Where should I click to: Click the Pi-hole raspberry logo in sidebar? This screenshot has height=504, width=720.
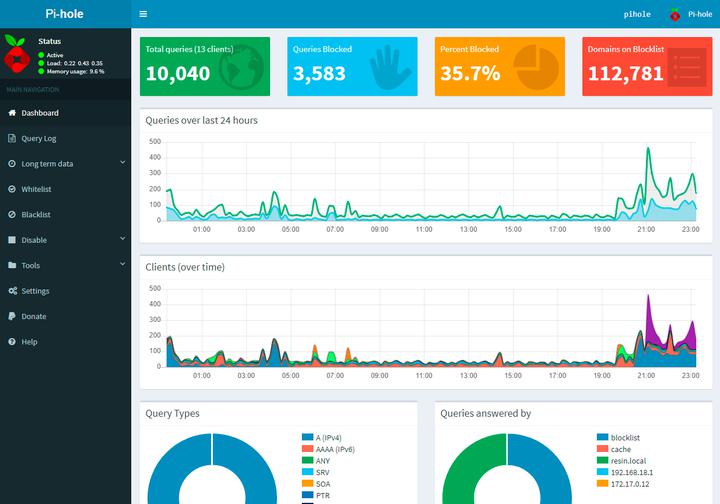click(17, 53)
